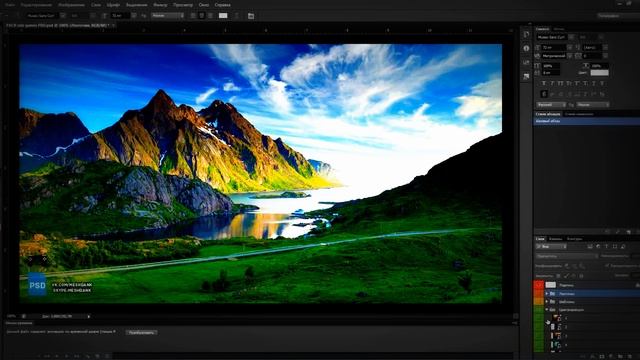The height and width of the screenshot is (360, 640).
Task: Click the color swatch in Character panel
Action: pyautogui.click(x=600, y=73)
